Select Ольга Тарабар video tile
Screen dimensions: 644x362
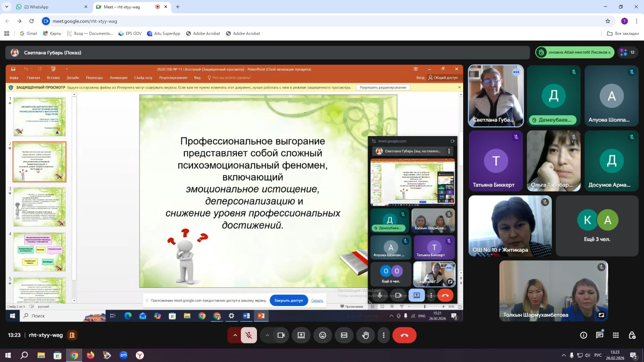tap(553, 161)
